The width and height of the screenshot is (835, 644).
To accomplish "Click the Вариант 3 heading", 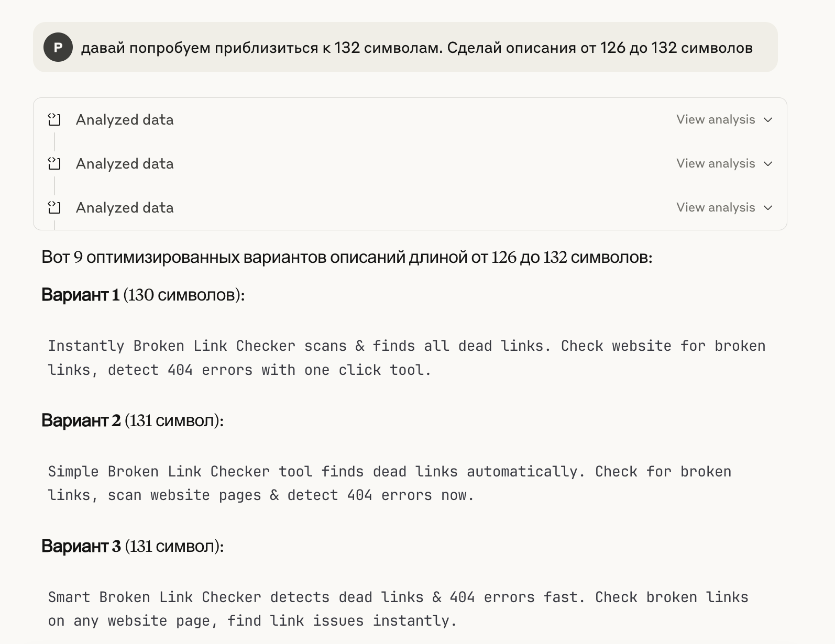I will pos(133,546).
